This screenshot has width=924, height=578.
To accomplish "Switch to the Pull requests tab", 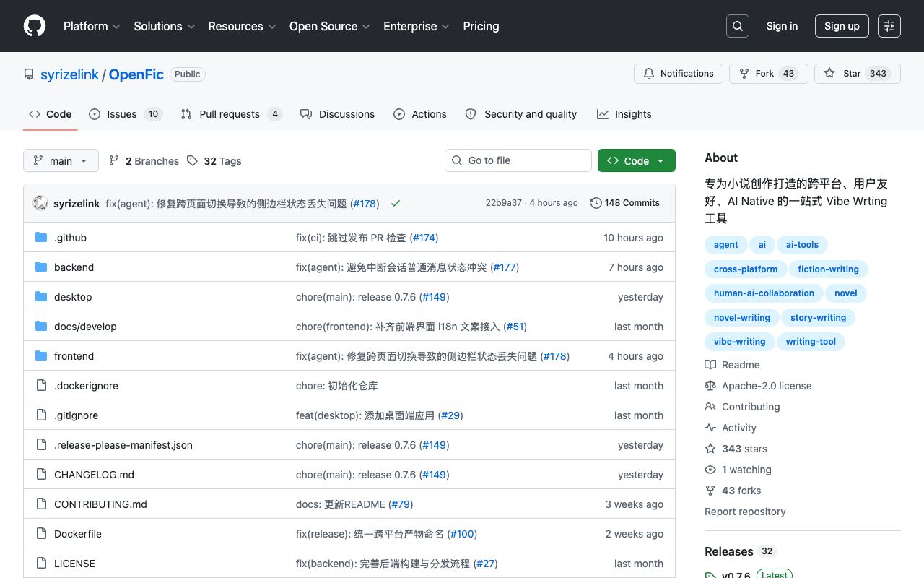I will [231, 114].
